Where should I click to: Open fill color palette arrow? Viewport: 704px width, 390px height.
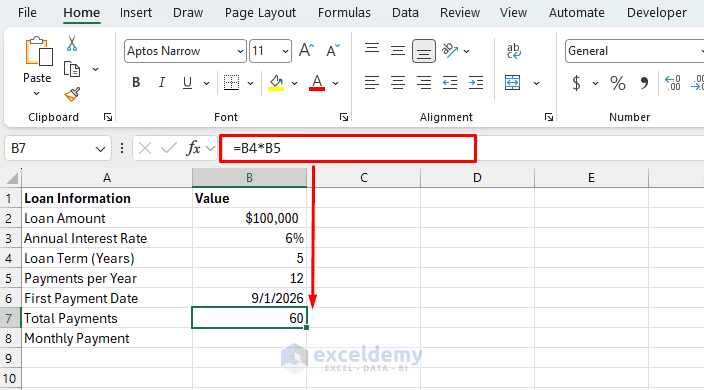click(x=295, y=83)
